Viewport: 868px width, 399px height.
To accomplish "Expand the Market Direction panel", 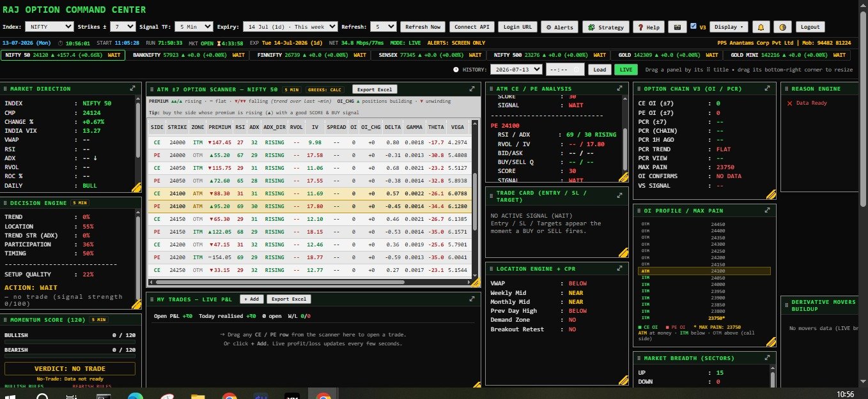I will (x=132, y=89).
